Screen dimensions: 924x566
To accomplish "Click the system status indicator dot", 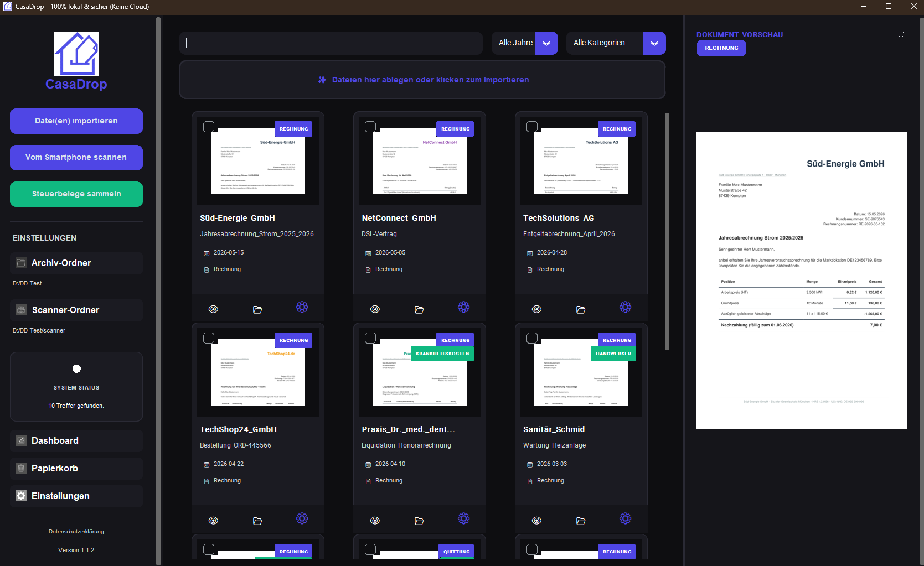I will (77, 369).
